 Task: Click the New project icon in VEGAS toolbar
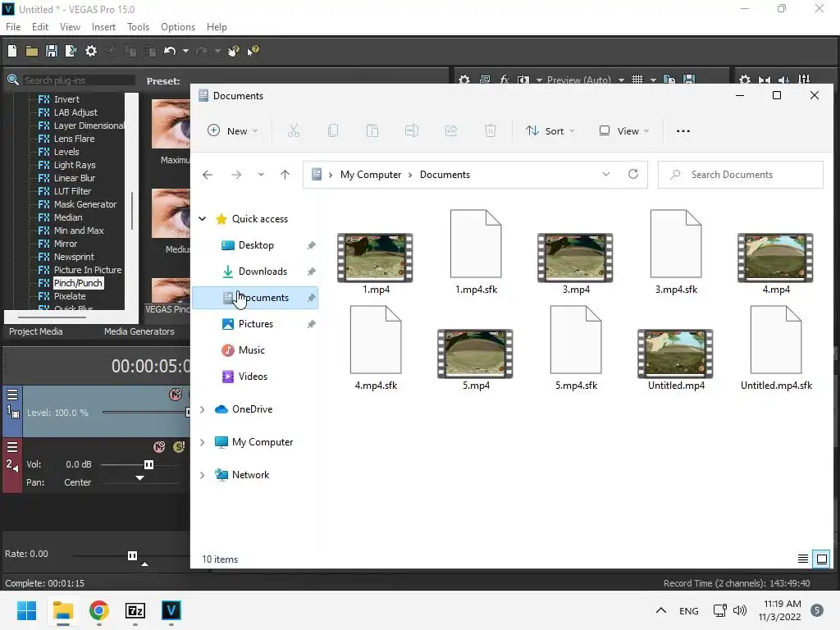pyautogui.click(x=12, y=51)
